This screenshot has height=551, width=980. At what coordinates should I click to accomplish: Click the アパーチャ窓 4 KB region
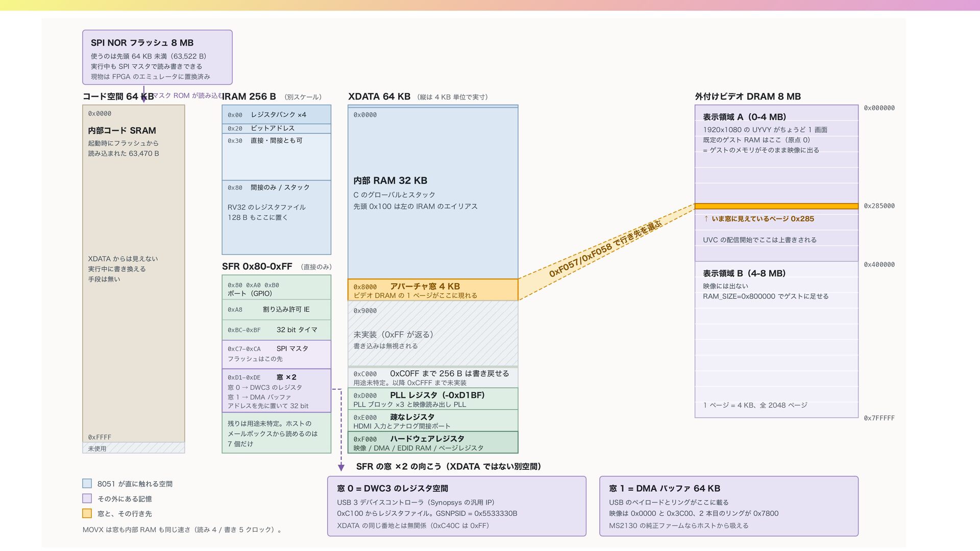(433, 290)
